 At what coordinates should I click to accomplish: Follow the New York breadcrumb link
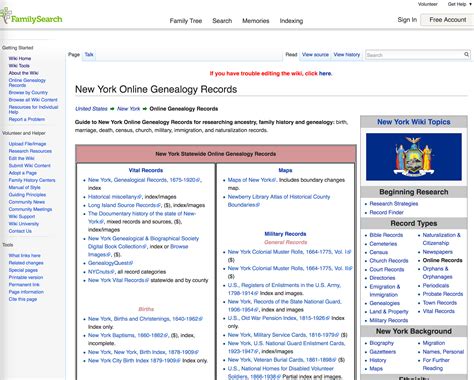tap(128, 109)
